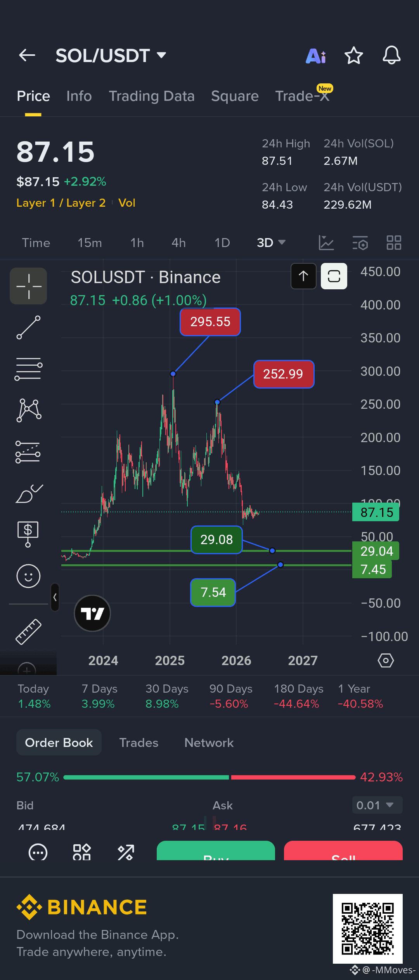This screenshot has height=980, width=419.
Task: Select the trend line drawing tool
Action: point(28,327)
